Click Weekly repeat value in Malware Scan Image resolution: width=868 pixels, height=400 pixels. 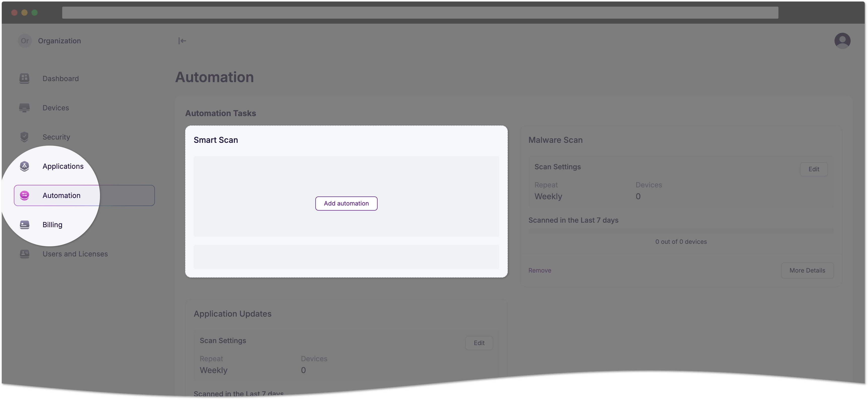point(548,196)
